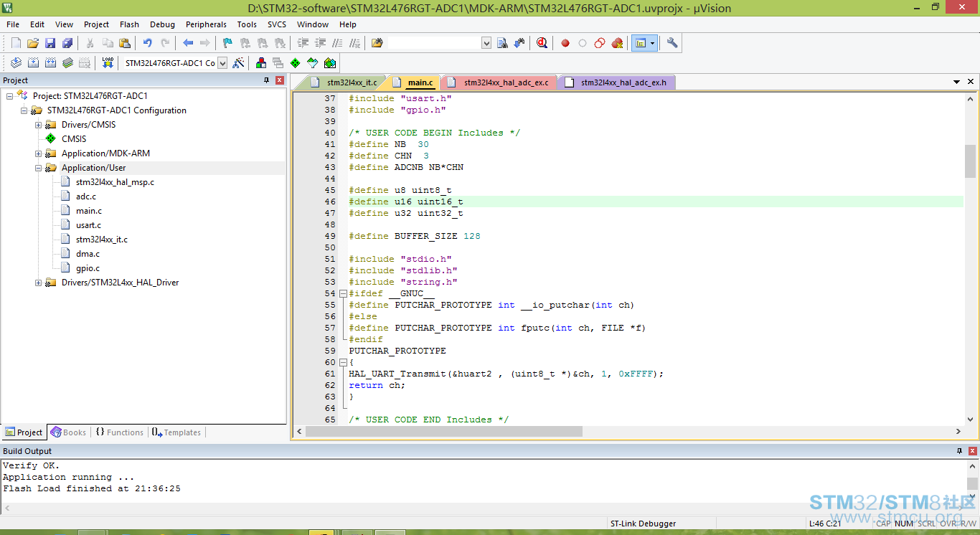Build the target files

point(33,62)
